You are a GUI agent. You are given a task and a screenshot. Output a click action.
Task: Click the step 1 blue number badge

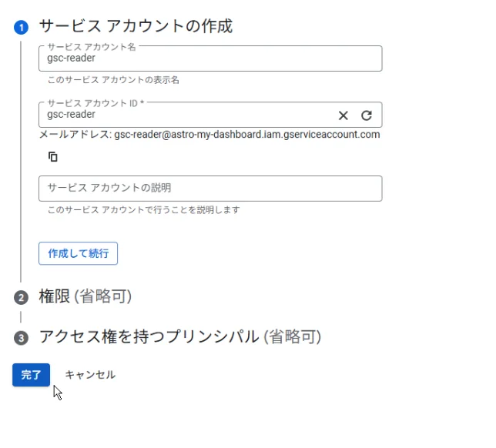coord(21,28)
